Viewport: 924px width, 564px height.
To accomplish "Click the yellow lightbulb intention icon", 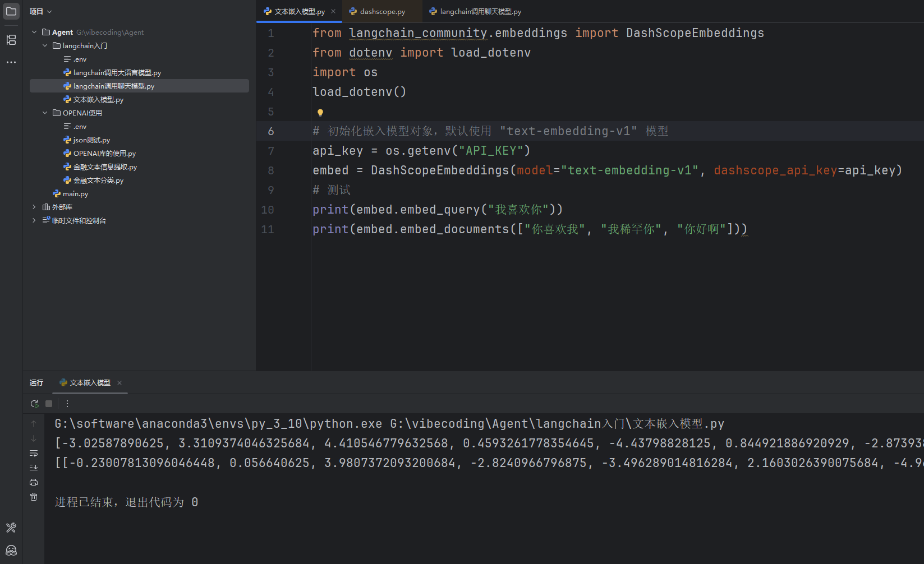I will tap(320, 113).
